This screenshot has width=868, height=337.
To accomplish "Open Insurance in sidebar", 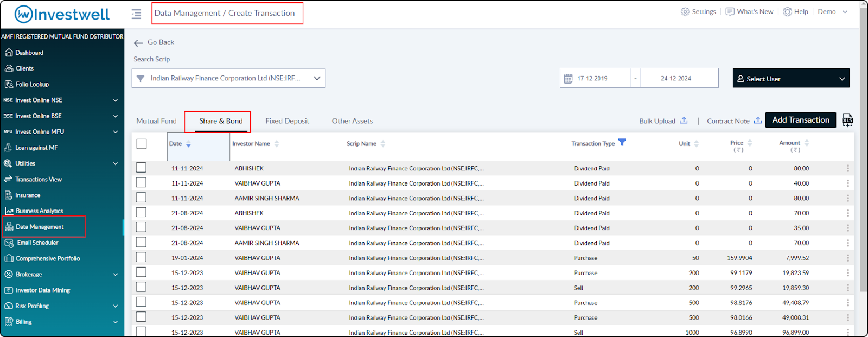I will click(23, 195).
